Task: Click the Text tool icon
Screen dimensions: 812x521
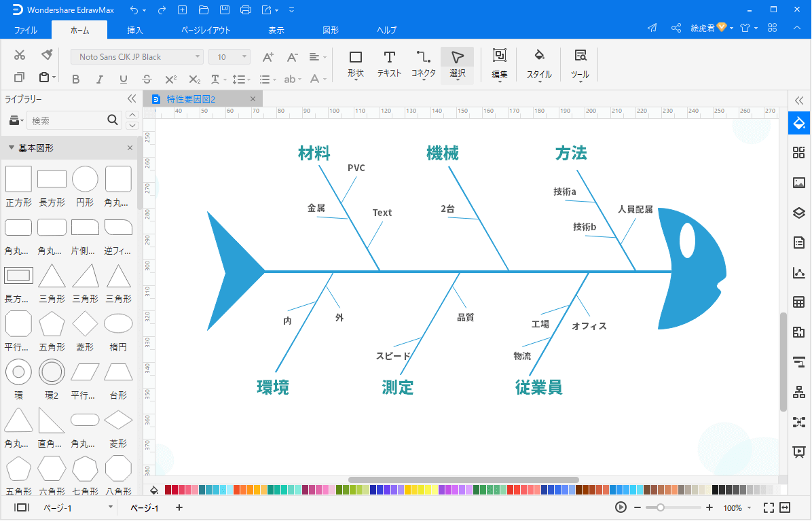Action: [389, 62]
